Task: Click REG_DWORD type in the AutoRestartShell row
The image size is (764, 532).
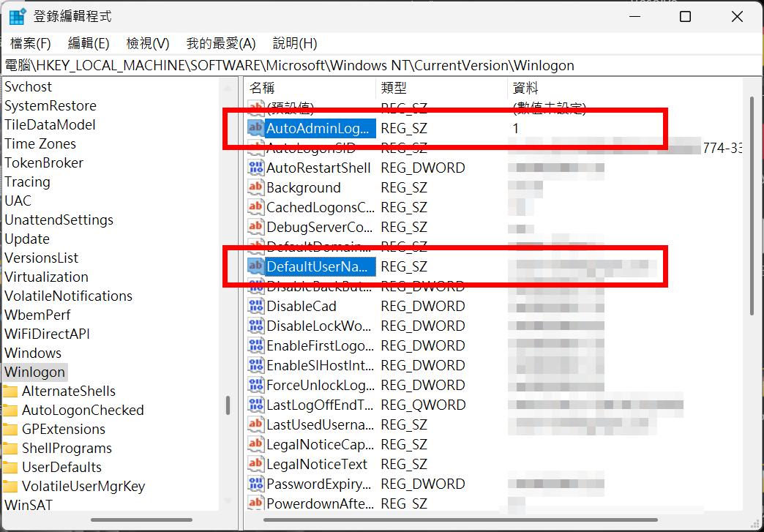Action: pyautogui.click(x=423, y=168)
